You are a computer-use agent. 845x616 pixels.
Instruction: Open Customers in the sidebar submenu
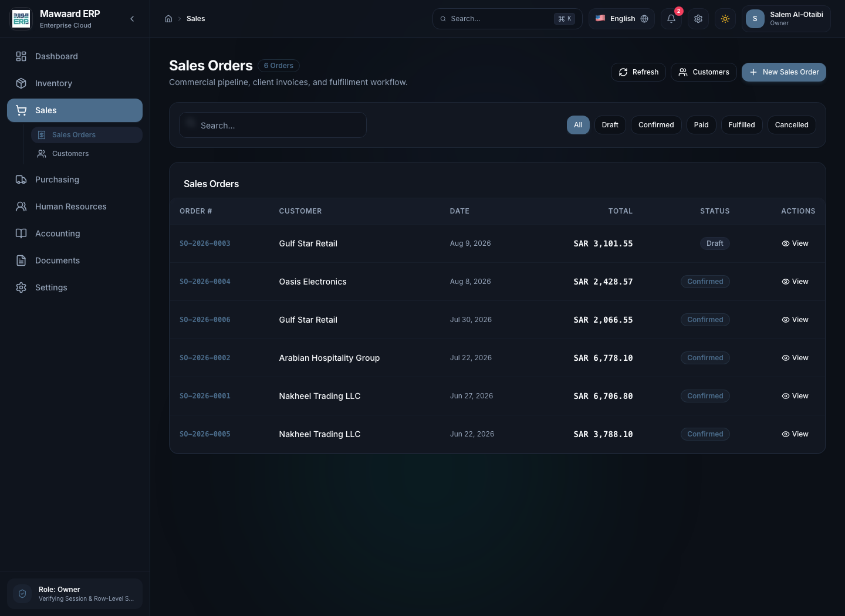click(x=87, y=154)
